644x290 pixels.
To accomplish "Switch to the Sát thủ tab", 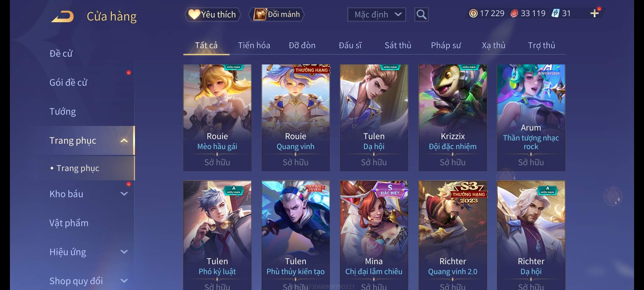I will 398,45.
